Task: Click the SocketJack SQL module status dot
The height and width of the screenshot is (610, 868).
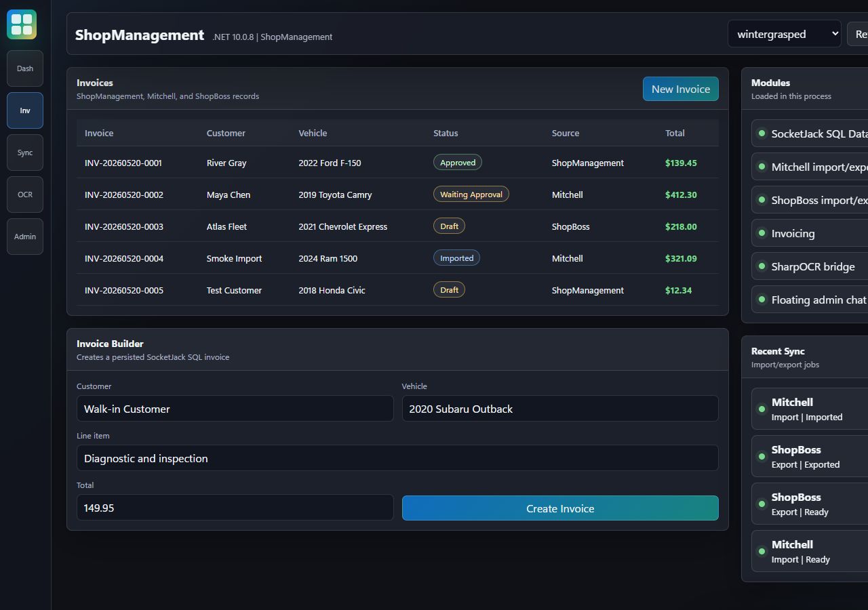Action: click(762, 134)
